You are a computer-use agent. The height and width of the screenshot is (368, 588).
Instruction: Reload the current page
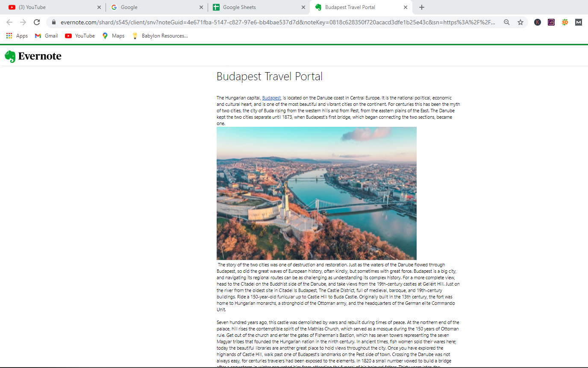pyautogui.click(x=37, y=21)
